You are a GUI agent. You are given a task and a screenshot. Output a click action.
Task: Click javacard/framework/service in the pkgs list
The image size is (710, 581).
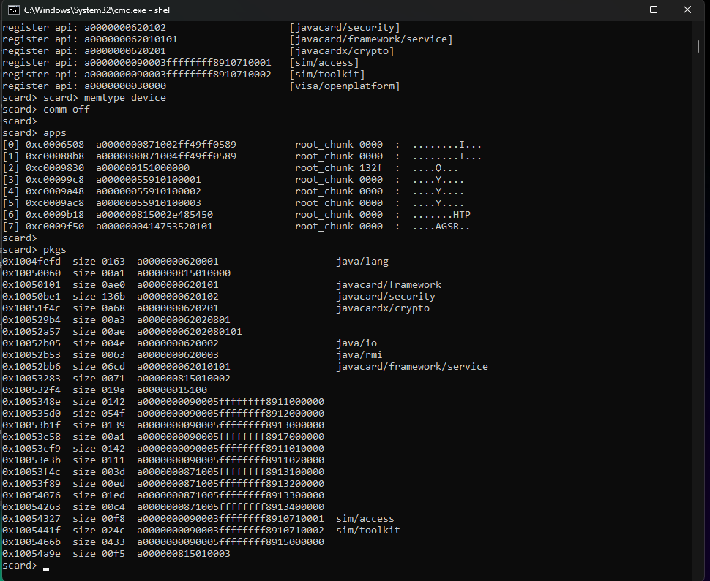[x=412, y=367]
